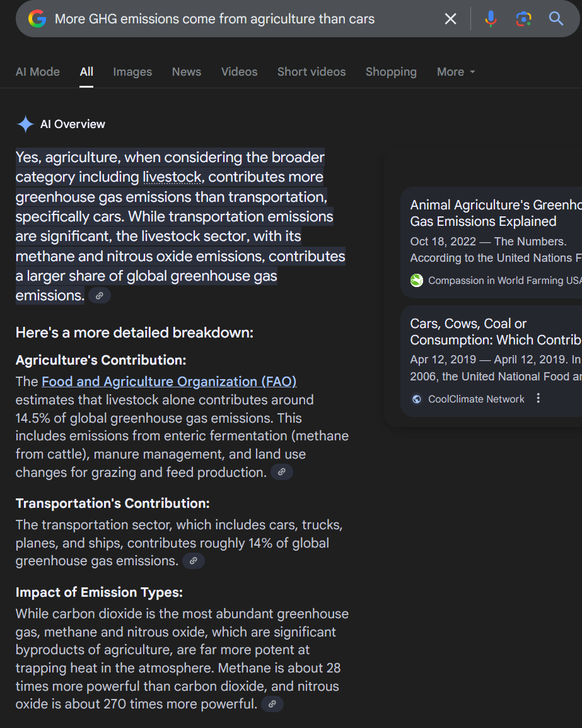
Task: Click the underlined 'livestock' term
Action: click(172, 177)
